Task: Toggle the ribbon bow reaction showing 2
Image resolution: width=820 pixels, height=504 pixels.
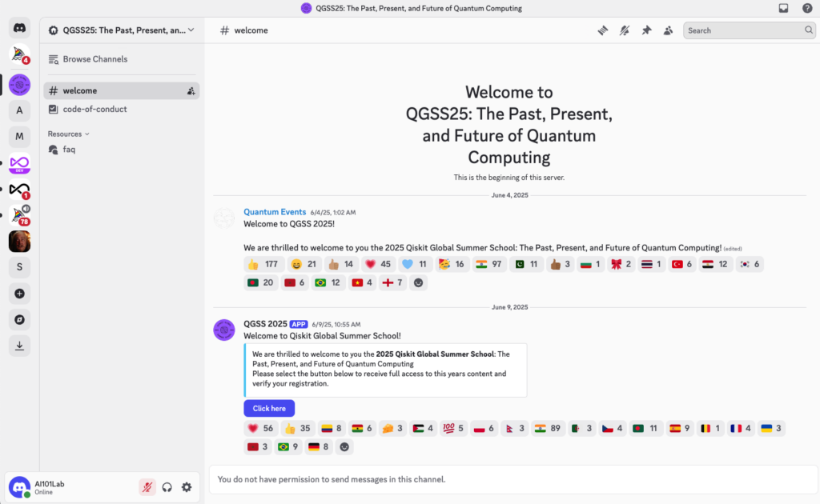Action: pos(621,264)
